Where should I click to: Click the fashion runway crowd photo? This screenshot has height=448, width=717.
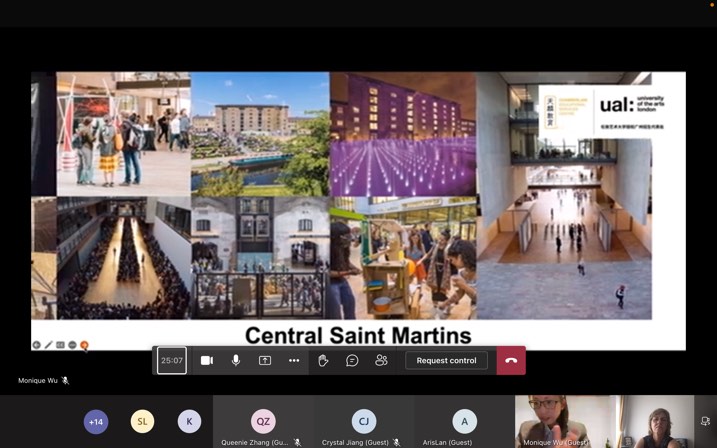123,258
